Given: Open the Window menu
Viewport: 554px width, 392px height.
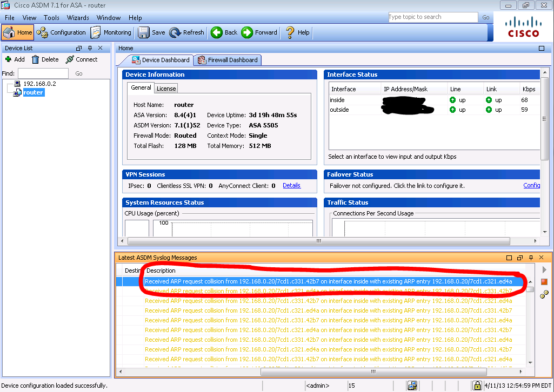Looking at the screenshot, I should [x=109, y=18].
